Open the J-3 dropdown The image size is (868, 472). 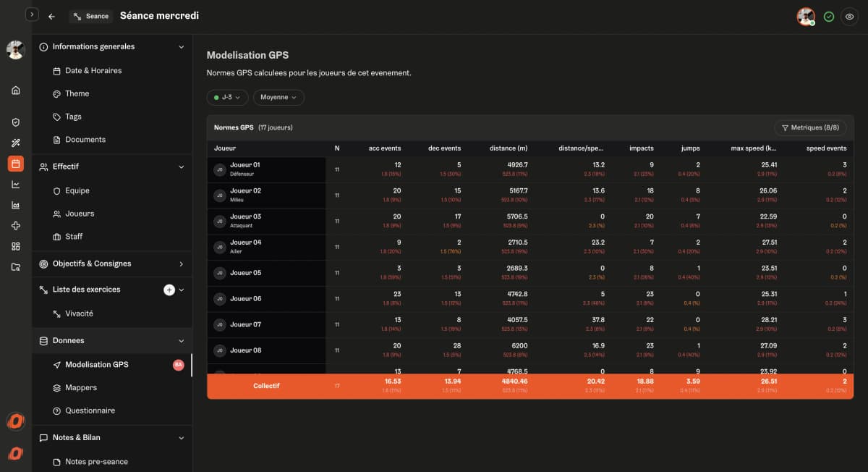(x=227, y=97)
